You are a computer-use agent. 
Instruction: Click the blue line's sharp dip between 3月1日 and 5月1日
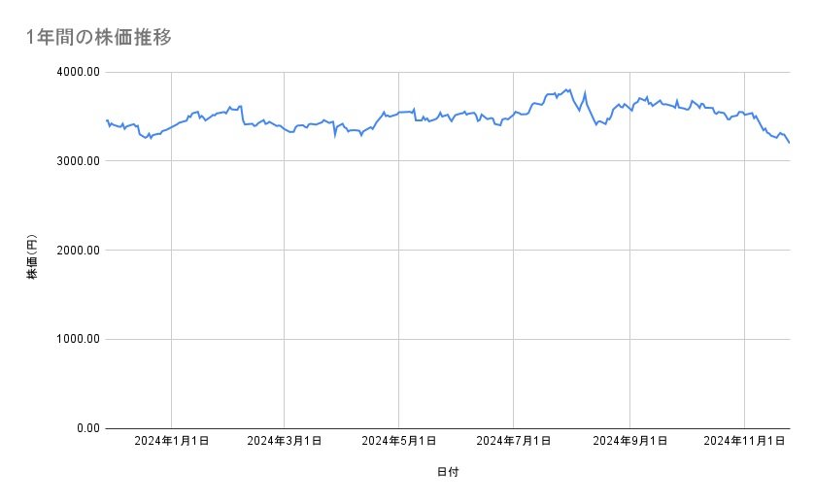(x=335, y=136)
